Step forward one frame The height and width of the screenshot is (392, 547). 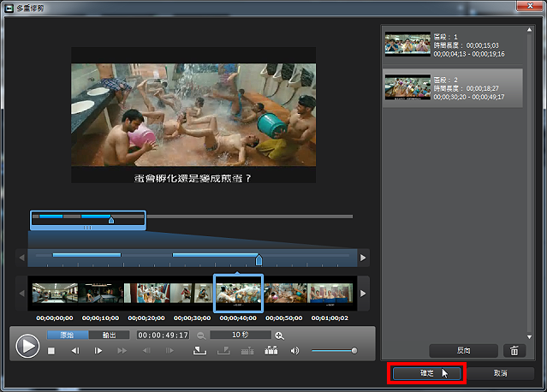click(98, 351)
